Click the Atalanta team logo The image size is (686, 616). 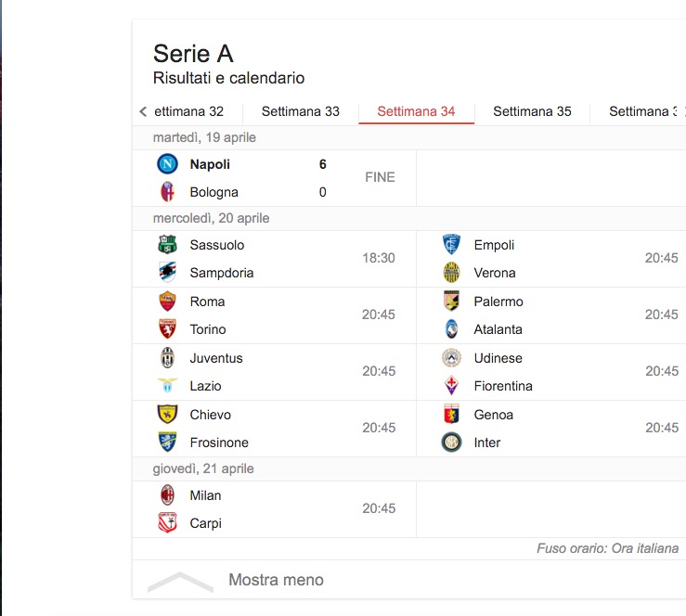(x=451, y=329)
